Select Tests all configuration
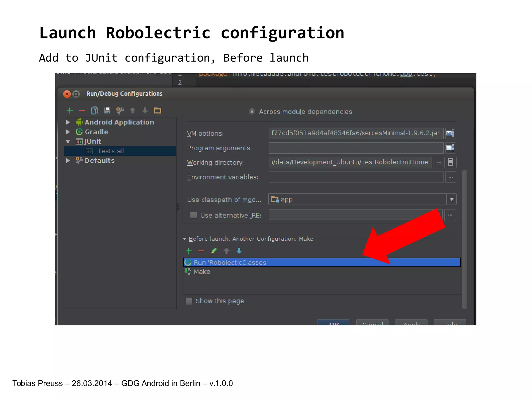This screenshot has height=399, width=532. pyautogui.click(x=120, y=151)
